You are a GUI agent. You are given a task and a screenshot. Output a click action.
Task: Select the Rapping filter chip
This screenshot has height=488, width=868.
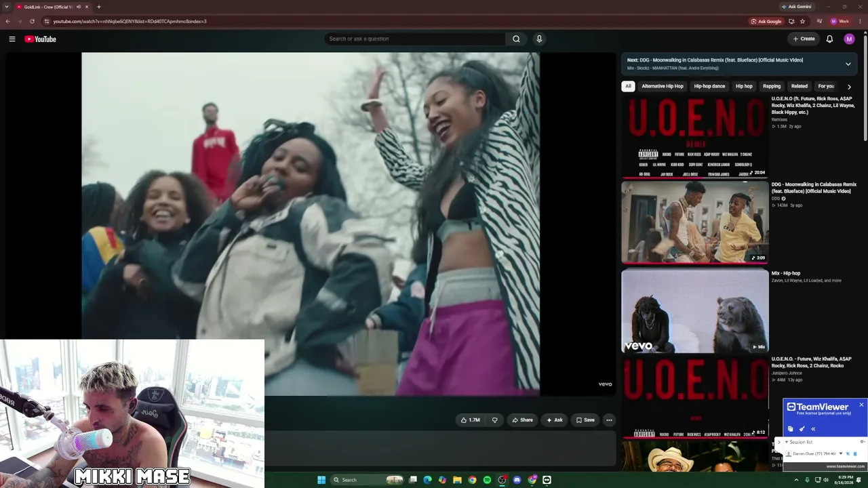pos(772,86)
